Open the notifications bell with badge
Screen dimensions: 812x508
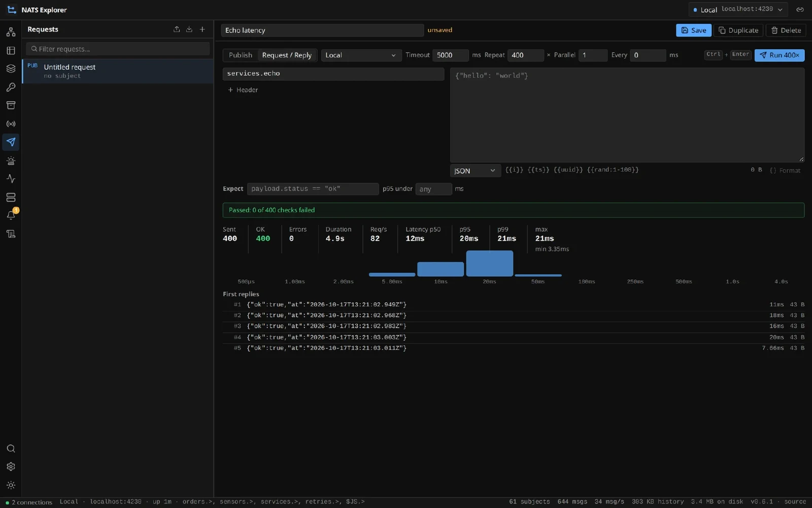[11, 215]
